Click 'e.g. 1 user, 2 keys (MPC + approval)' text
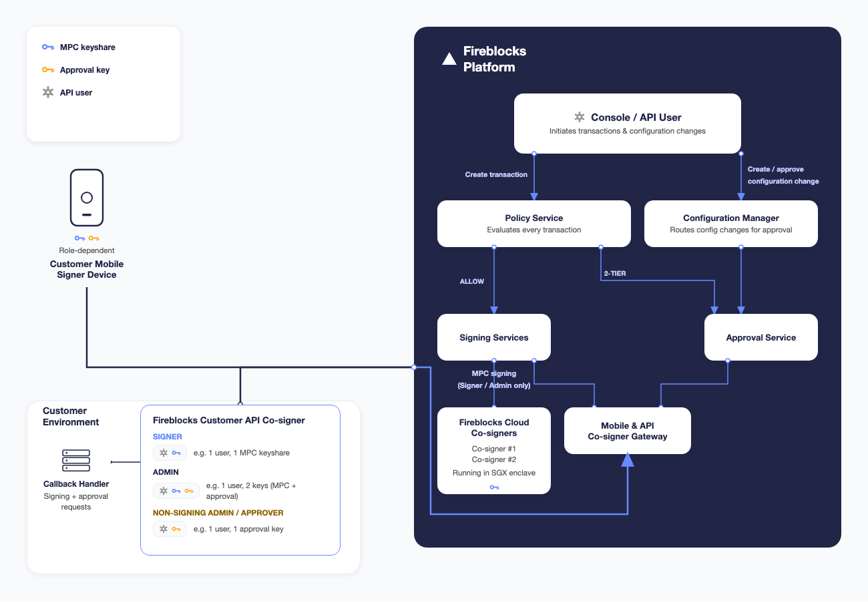The width and height of the screenshot is (868, 601). click(251, 491)
